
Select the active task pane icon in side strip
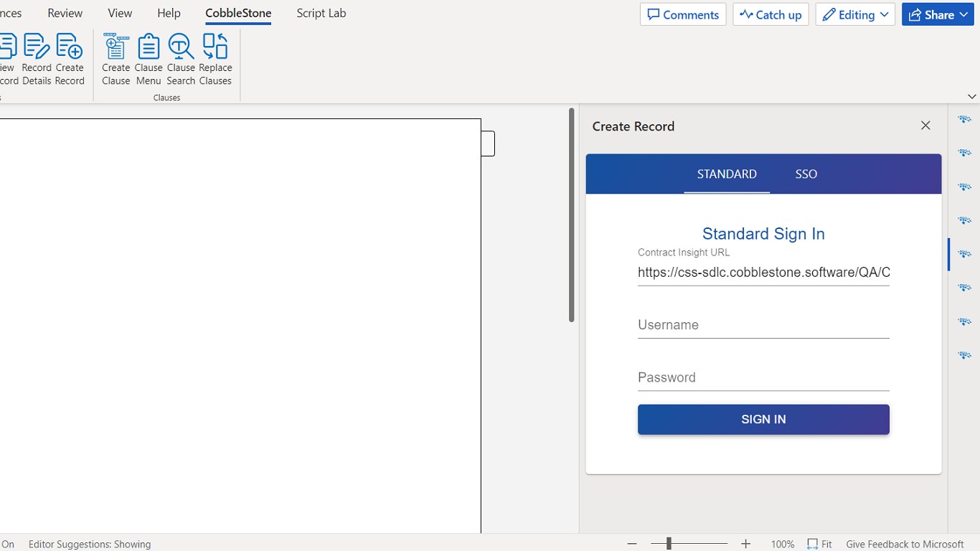pyautogui.click(x=964, y=254)
